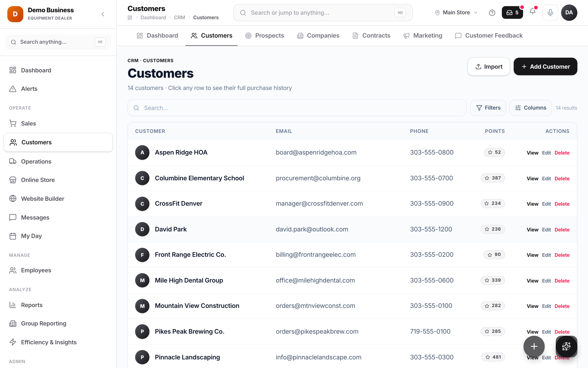Sort by the POINTS column header
588x368 pixels.
tap(495, 131)
